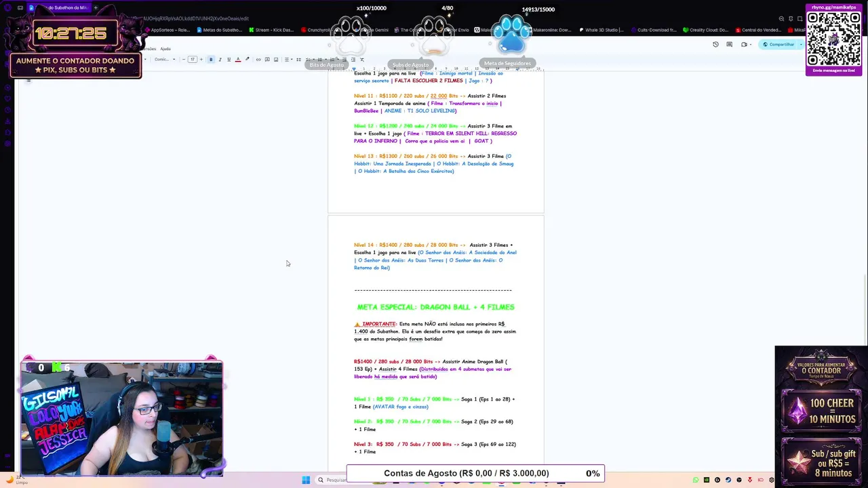The image size is (868, 488).
Task: Click the 'AVATAR fogo e cinzas' text
Action: click(400, 407)
